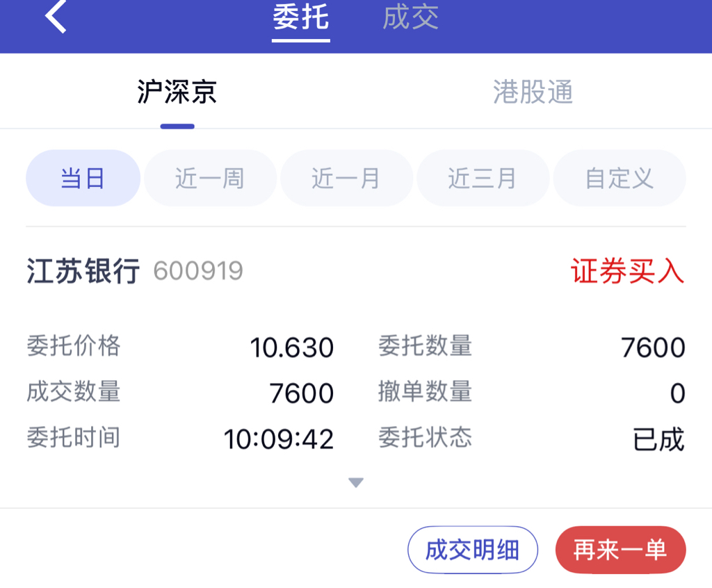Click the 委托价格 label

(74, 346)
